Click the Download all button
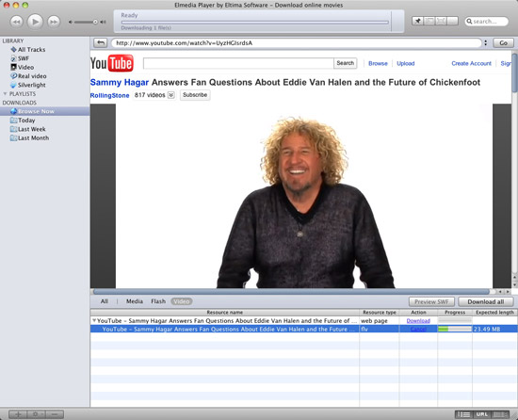 [x=486, y=301]
